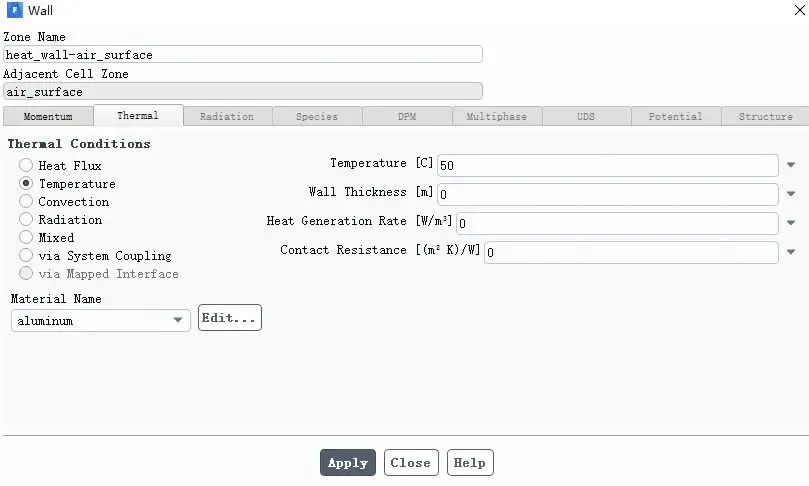Click the Zone Name text field

pos(243,55)
